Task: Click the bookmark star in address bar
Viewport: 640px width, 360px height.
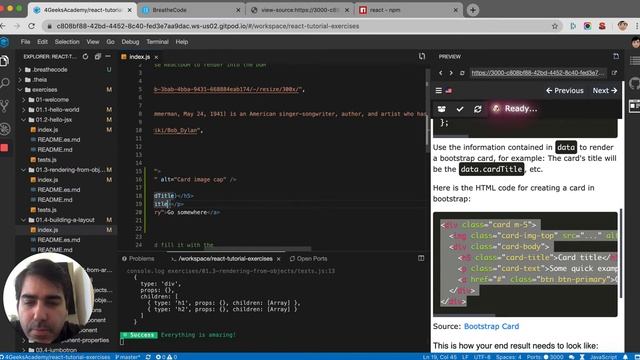Action: coord(555,26)
